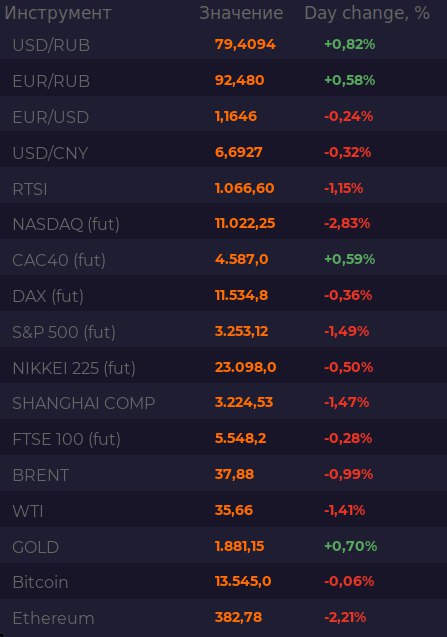447x637 pixels.
Task: Open the RTSI index row
Action: click(224, 188)
